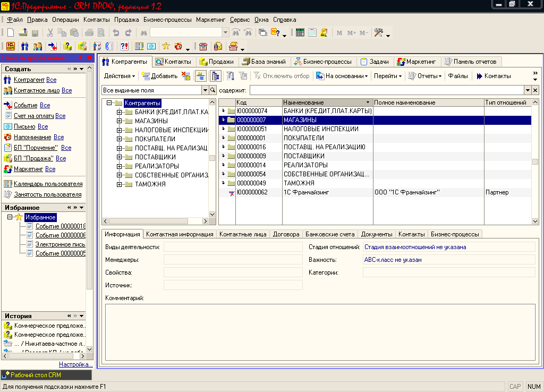Click the 1C CRM icon in the toolbar
Screen dimensions: 544x392
(x=10, y=46)
